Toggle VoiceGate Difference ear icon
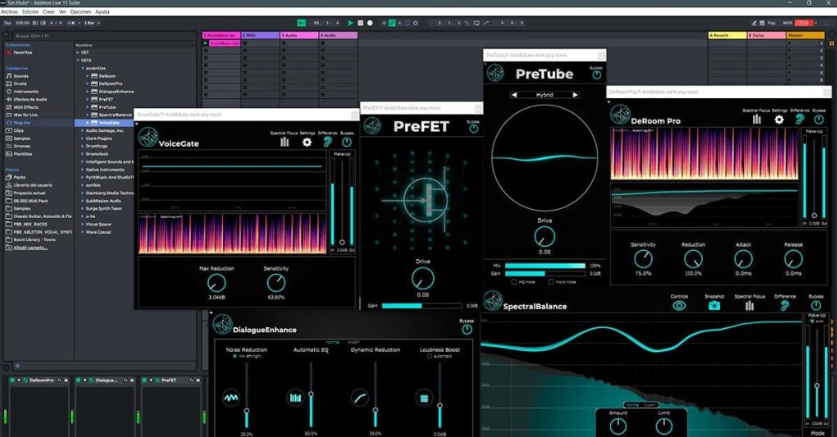This screenshot has width=837, height=437. tap(327, 142)
